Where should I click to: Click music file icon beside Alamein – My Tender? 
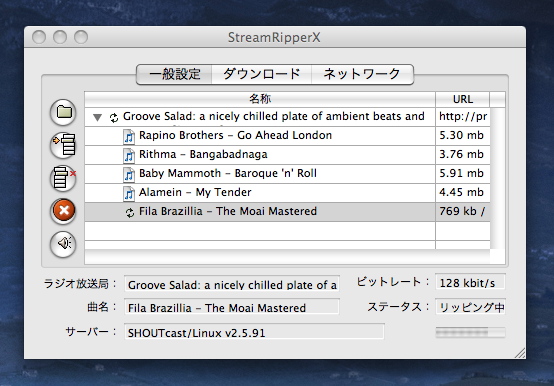(129, 194)
